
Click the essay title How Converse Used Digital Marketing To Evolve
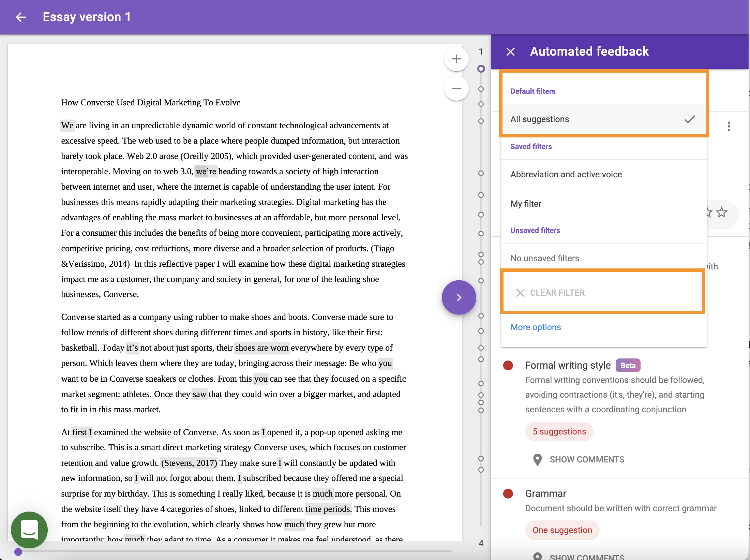tap(151, 102)
